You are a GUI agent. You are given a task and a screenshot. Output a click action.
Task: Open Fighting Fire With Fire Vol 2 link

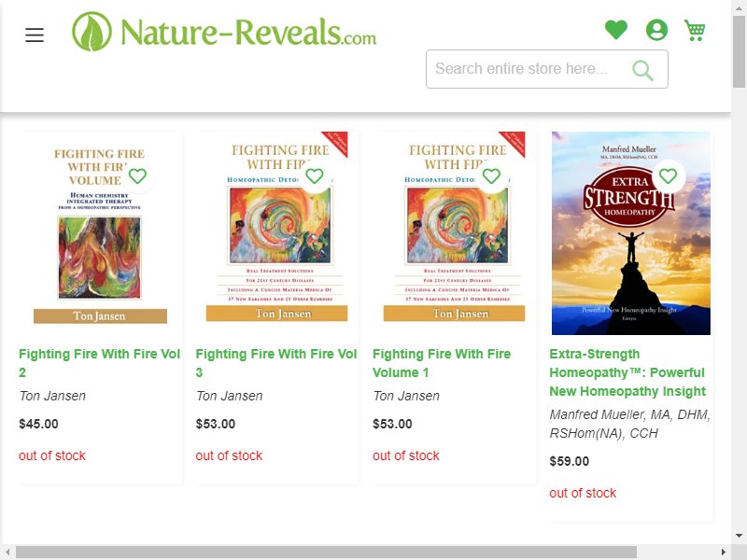99,363
